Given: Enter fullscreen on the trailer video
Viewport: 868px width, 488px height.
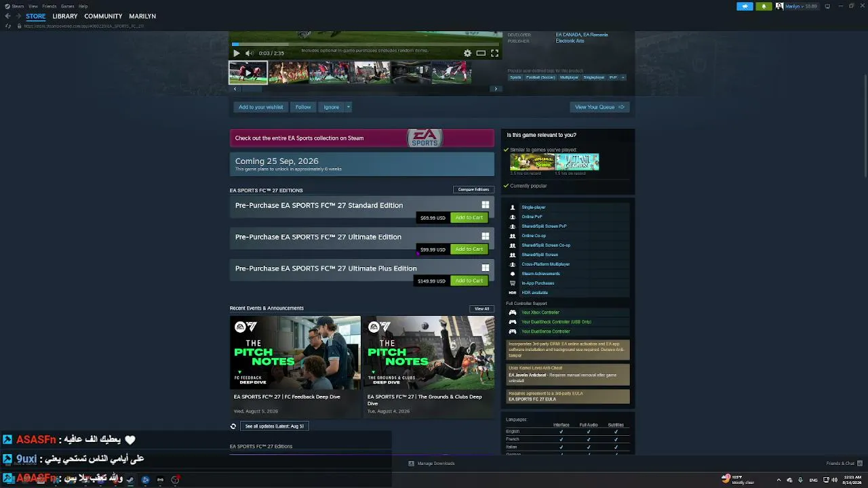Looking at the screenshot, I should pos(494,53).
